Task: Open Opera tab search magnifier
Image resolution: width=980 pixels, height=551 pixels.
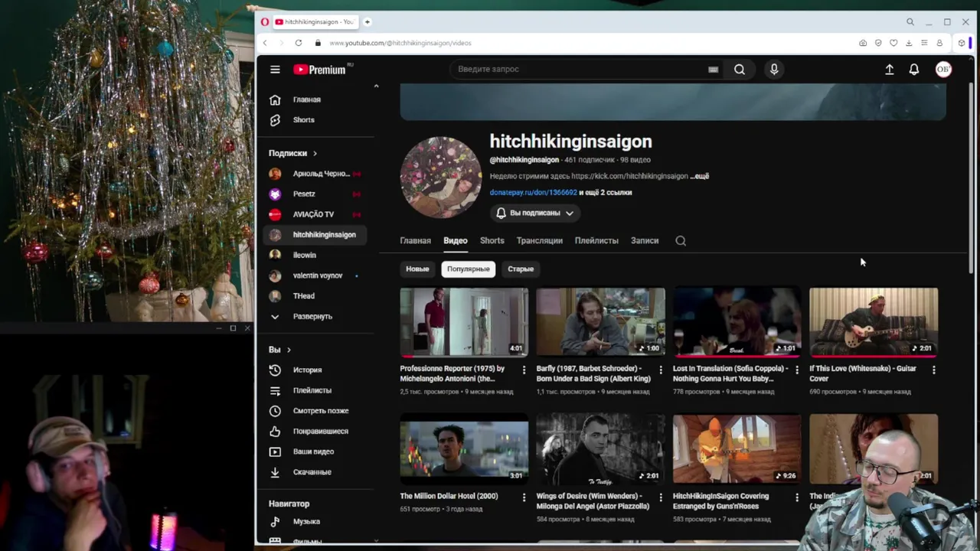Action: tap(910, 22)
